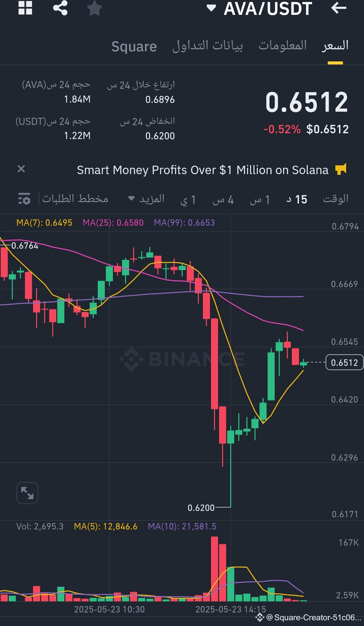
Task: Add AVA/USDT to favorites star
Action: pyautogui.click(x=94, y=8)
